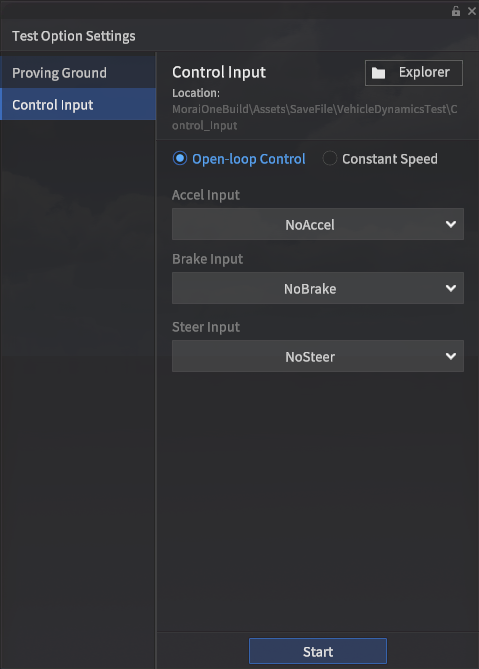This screenshot has width=479, height=669.
Task: Start the vehicle dynamics test
Action: [x=318, y=651]
